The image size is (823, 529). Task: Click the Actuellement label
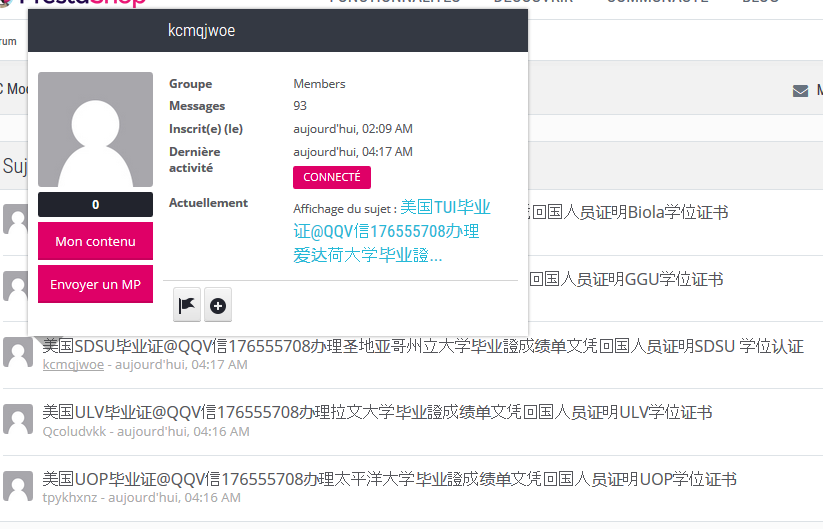click(x=208, y=203)
